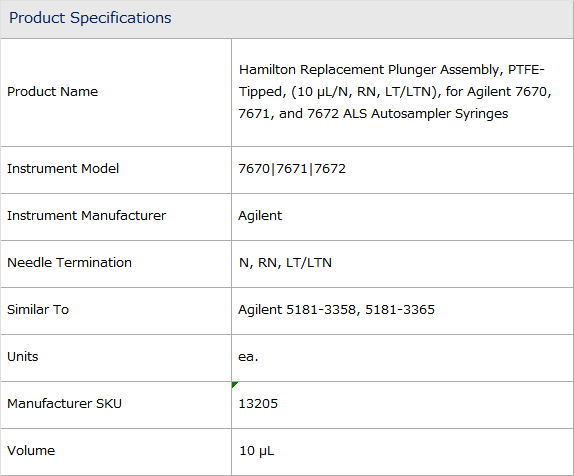The image size is (574, 476).
Task: Click the ea. units value
Action: pos(248,357)
